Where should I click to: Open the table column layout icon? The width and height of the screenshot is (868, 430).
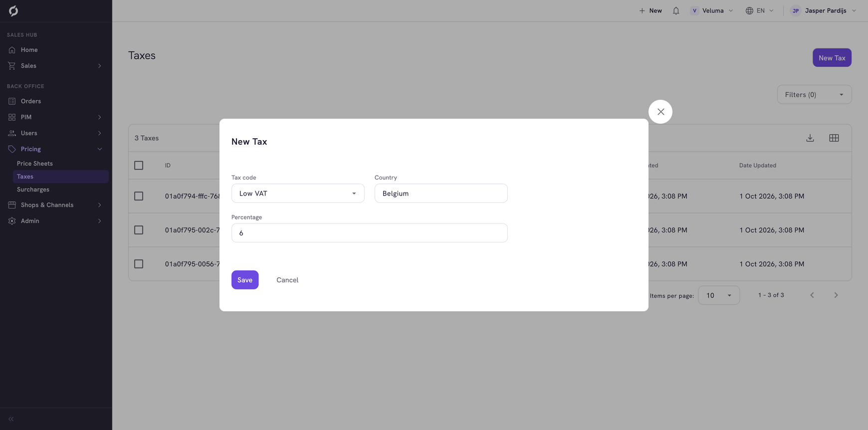pyautogui.click(x=834, y=138)
